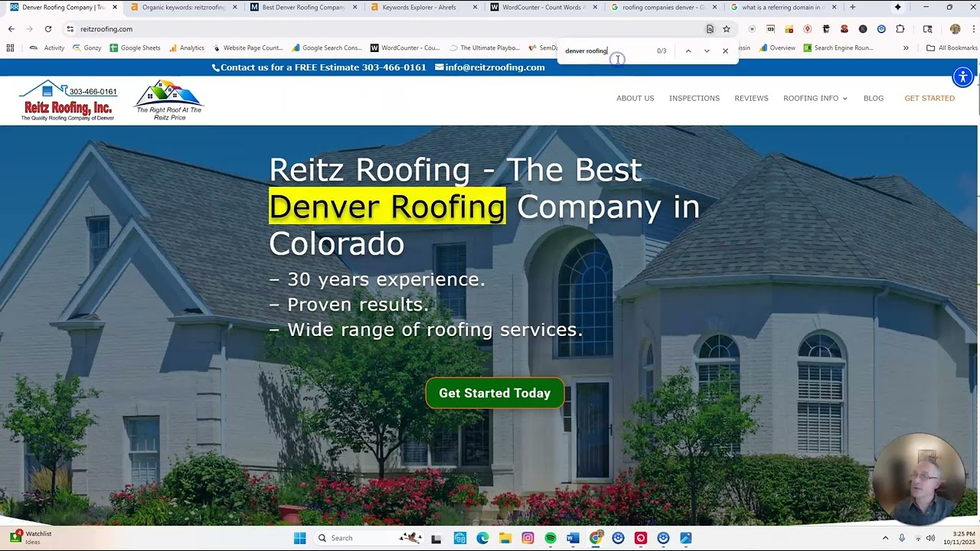Jump to next find result
Image resolution: width=980 pixels, height=551 pixels.
[707, 51]
